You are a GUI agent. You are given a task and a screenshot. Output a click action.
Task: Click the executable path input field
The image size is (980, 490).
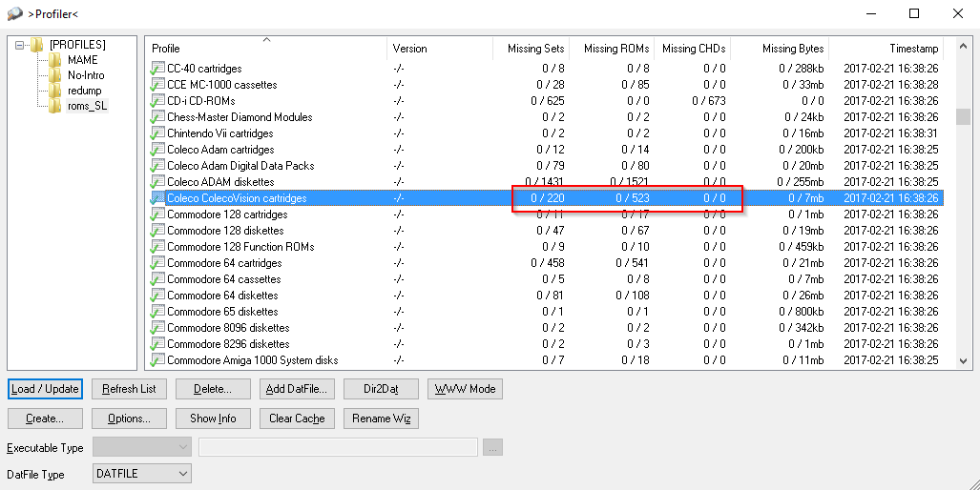click(338, 447)
